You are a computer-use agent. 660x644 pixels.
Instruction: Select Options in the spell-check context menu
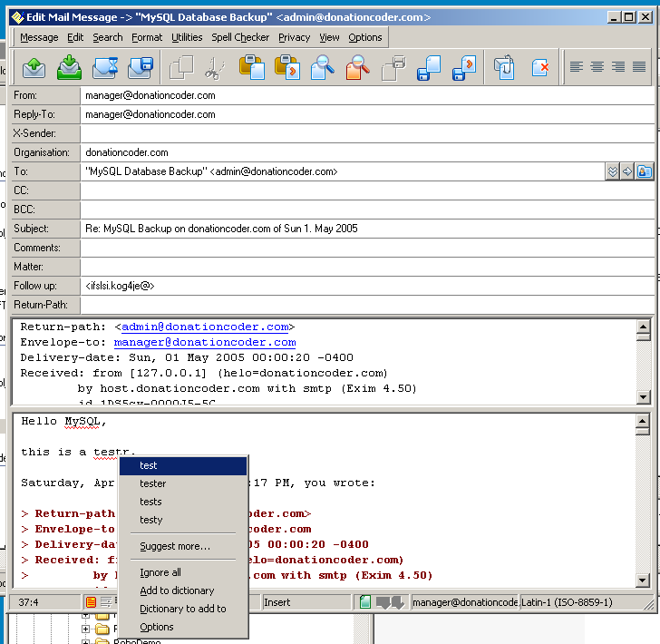click(x=183, y=627)
